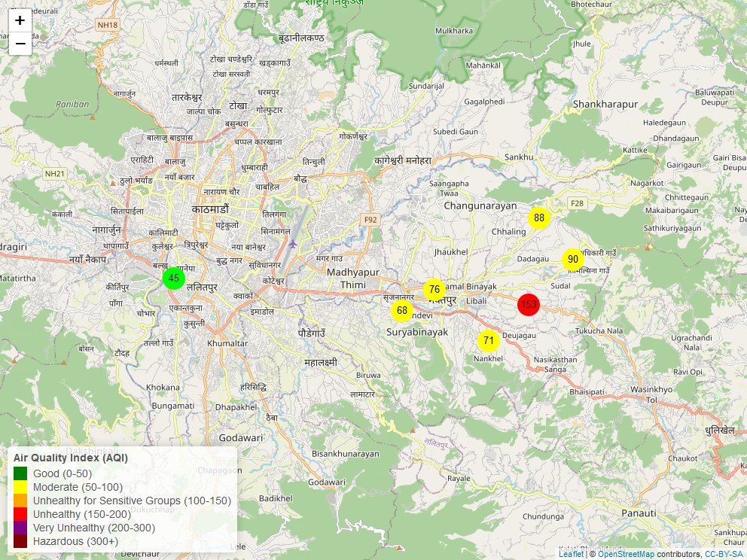Open the yellow AQI marker showing 88
Image resolution: width=747 pixels, height=560 pixels.
[539, 218]
